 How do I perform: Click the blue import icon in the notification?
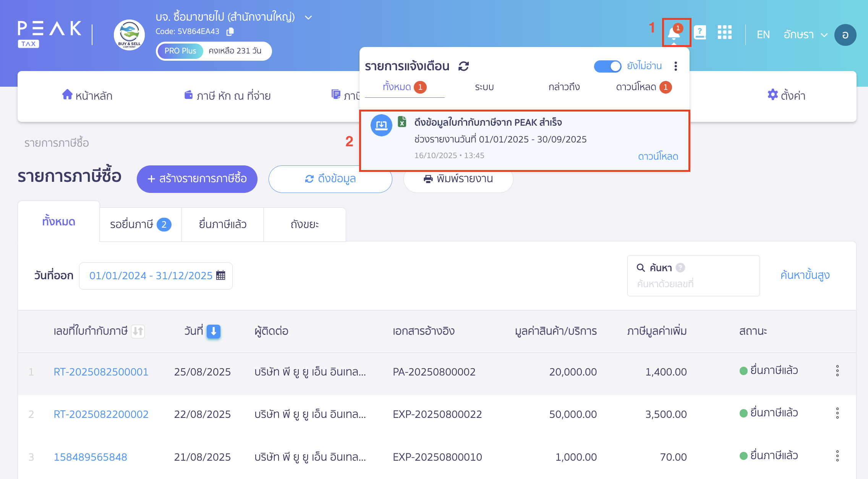[x=381, y=125]
